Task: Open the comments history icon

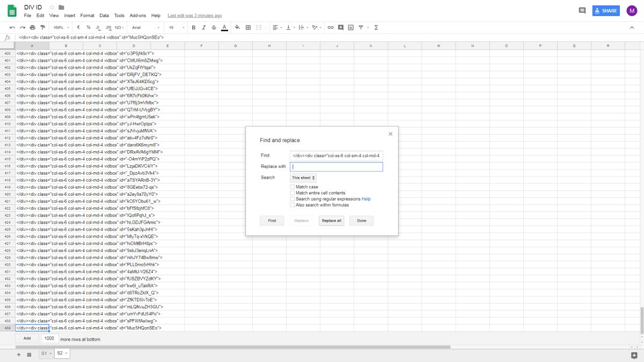Action: [x=582, y=11]
